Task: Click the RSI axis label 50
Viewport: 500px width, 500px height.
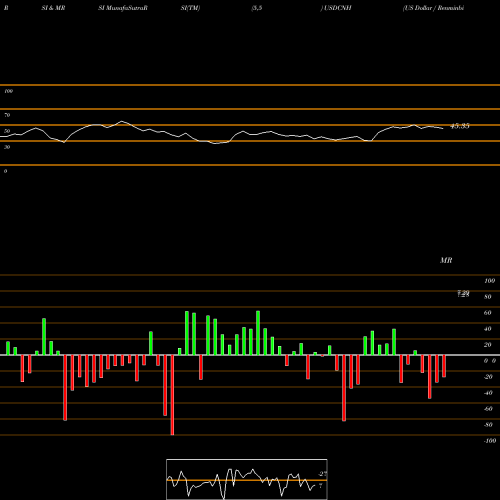Action: pyautogui.click(x=7, y=131)
